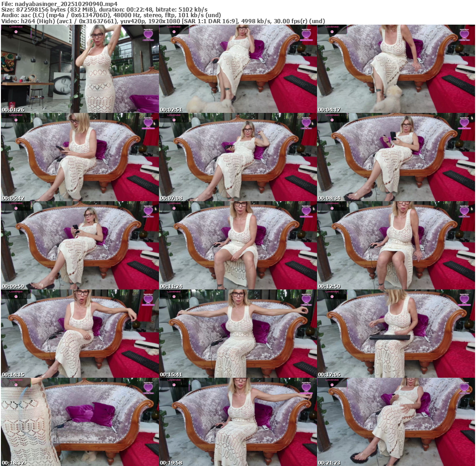Open the thumbnail at 00:09:59
This screenshot has height=466, width=476.
click(79, 245)
